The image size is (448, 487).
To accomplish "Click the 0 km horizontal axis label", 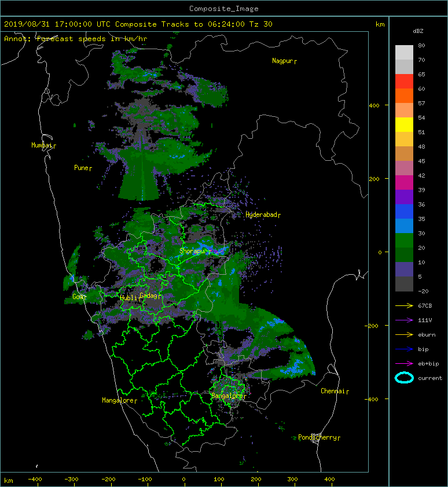I will pyautogui.click(x=183, y=479).
